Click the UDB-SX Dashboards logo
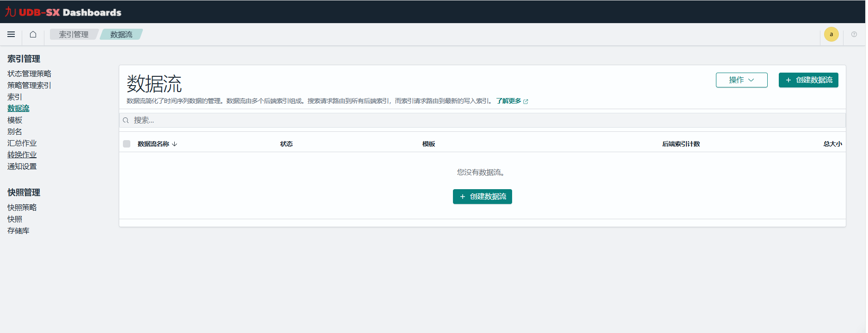 click(63, 12)
